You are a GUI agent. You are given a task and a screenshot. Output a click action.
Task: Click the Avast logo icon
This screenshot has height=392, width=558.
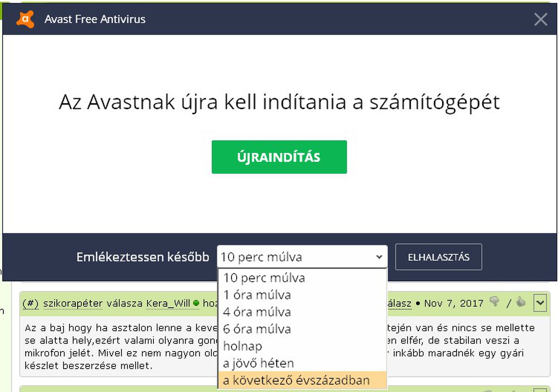(x=25, y=19)
